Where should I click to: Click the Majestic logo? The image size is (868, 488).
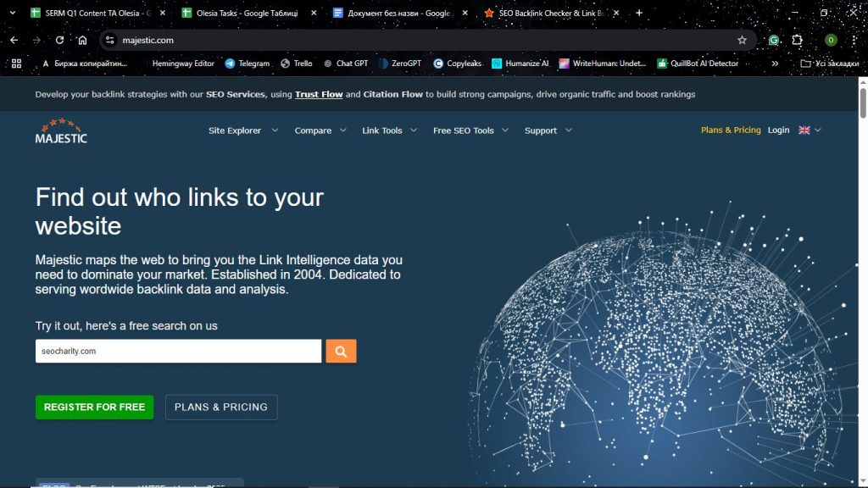[61, 130]
